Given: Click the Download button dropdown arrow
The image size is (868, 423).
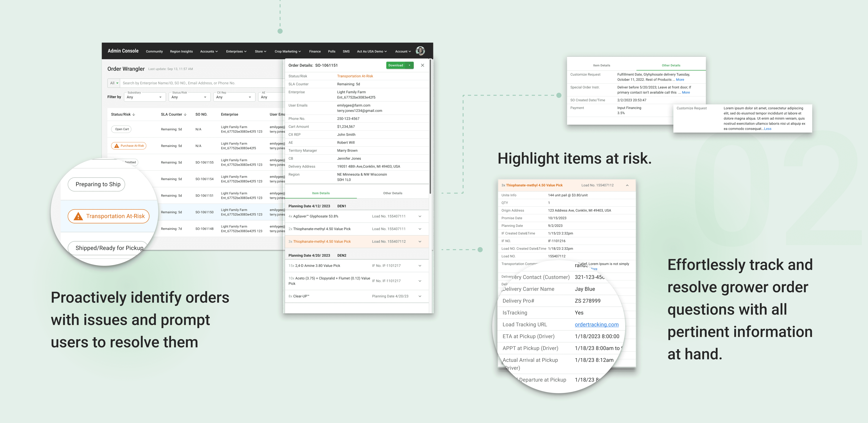Looking at the screenshot, I should point(409,65).
